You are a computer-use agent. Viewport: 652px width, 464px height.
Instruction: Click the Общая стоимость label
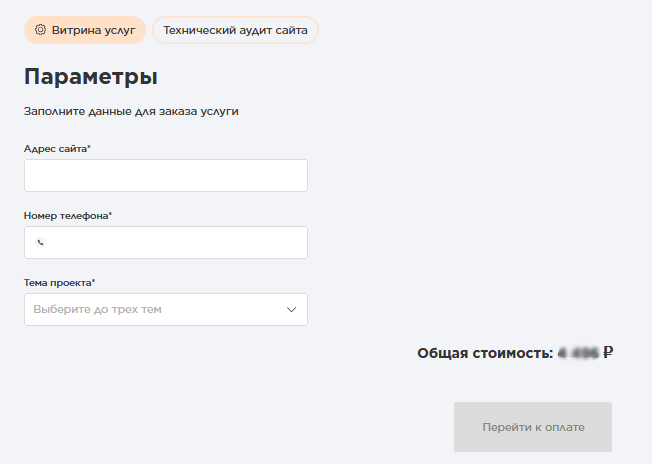(484, 353)
